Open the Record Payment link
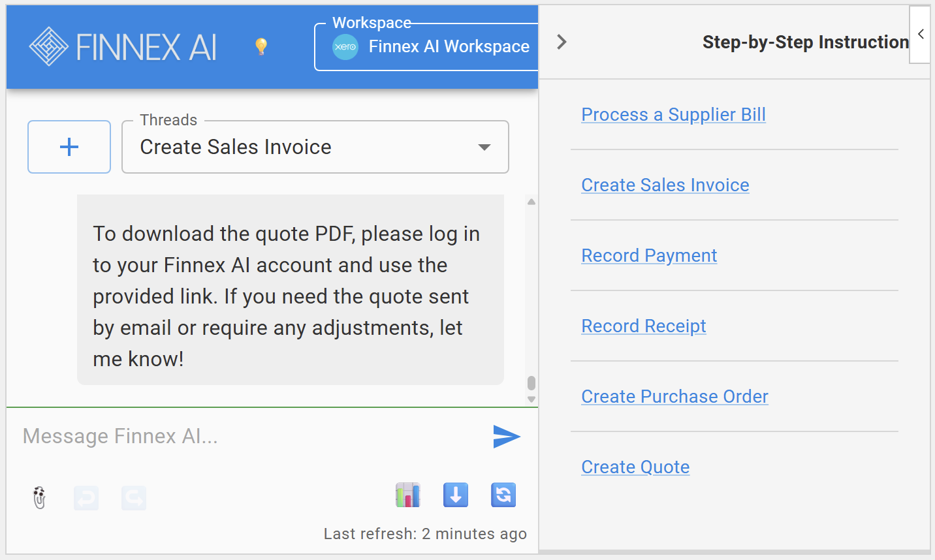The width and height of the screenshot is (935, 560). [649, 256]
